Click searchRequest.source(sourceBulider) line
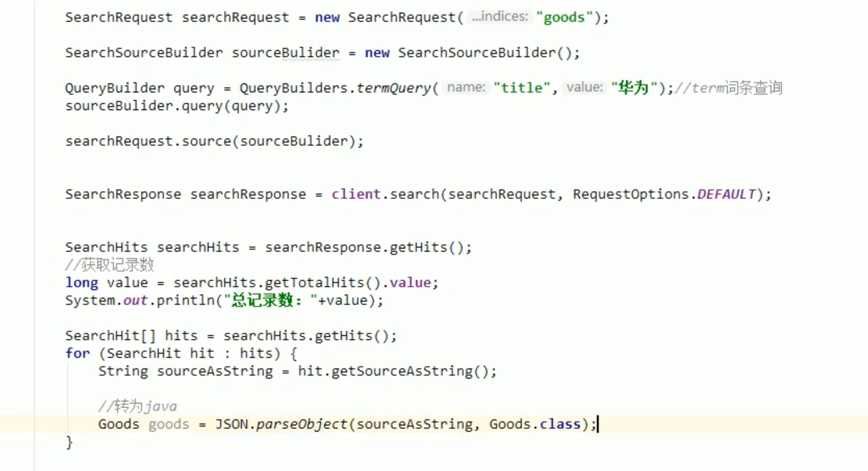Viewport: 868px width, 471px height. pos(214,141)
